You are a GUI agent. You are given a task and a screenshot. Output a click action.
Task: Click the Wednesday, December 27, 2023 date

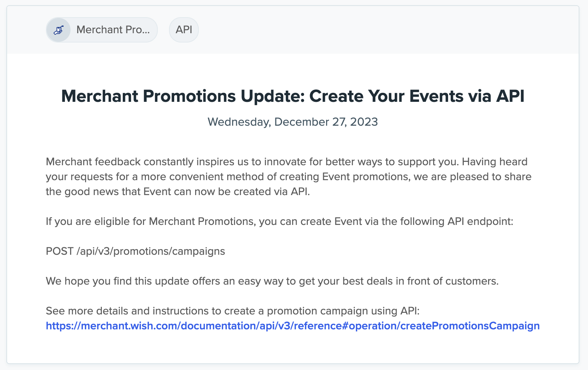tap(293, 122)
